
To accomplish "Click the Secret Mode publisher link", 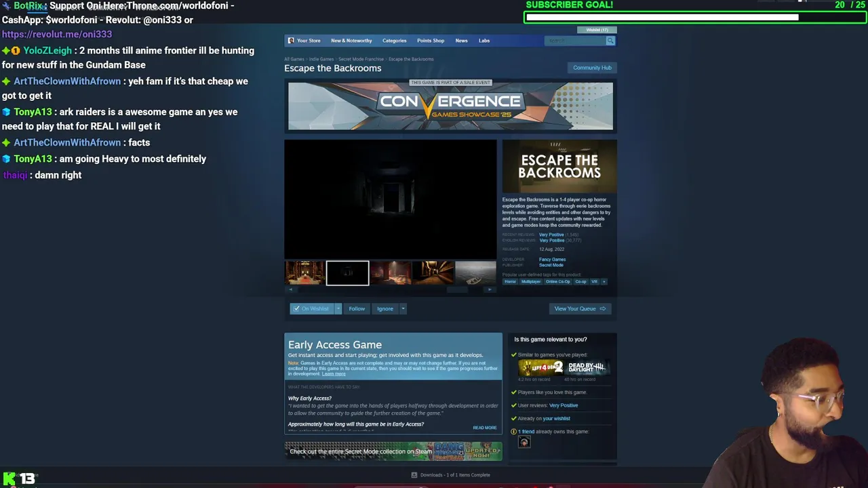I will click(551, 265).
